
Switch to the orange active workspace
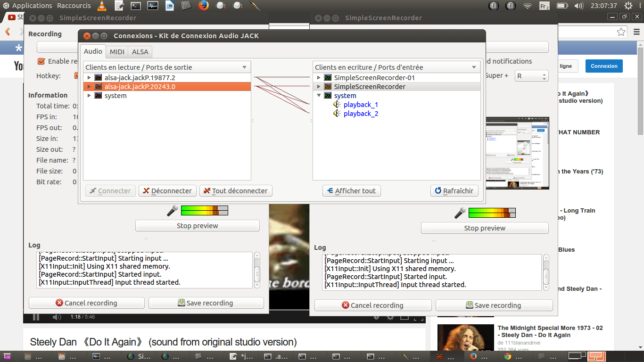point(596,356)
